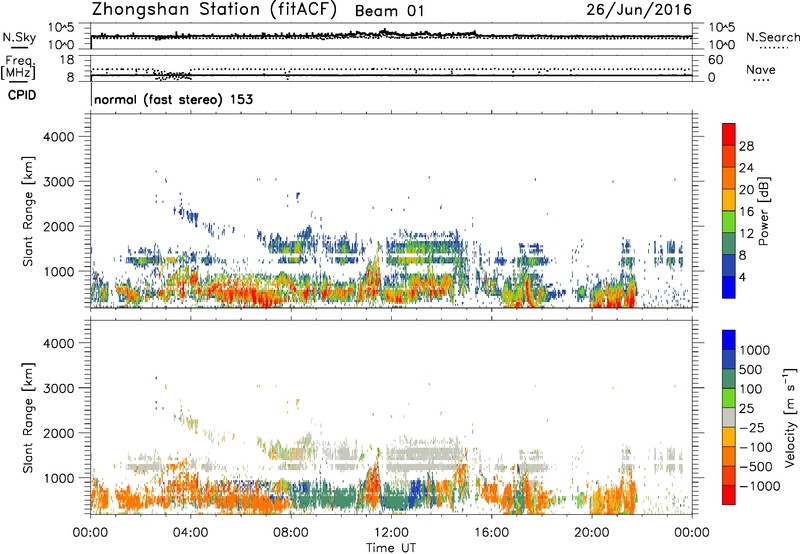Click the red bottom of the velocity colorbar

(x=729, y=495)
